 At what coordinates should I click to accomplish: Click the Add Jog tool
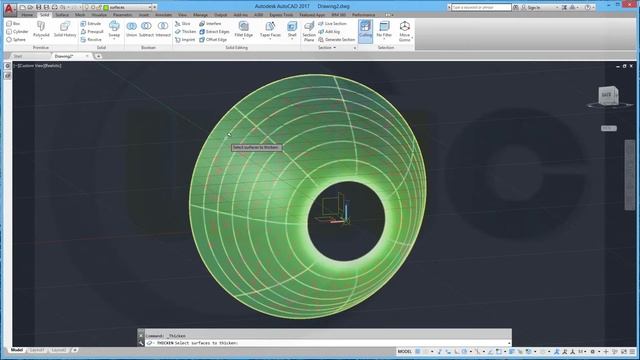pos(329,31)
